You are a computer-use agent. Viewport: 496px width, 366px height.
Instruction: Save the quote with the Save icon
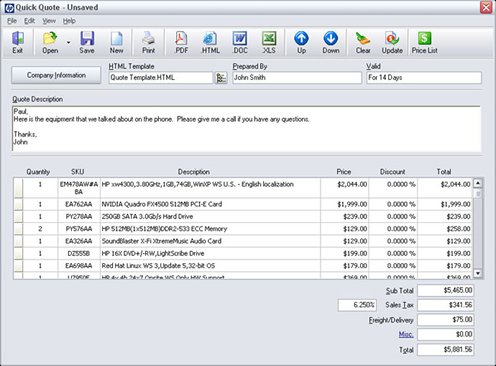click(87, 42)
